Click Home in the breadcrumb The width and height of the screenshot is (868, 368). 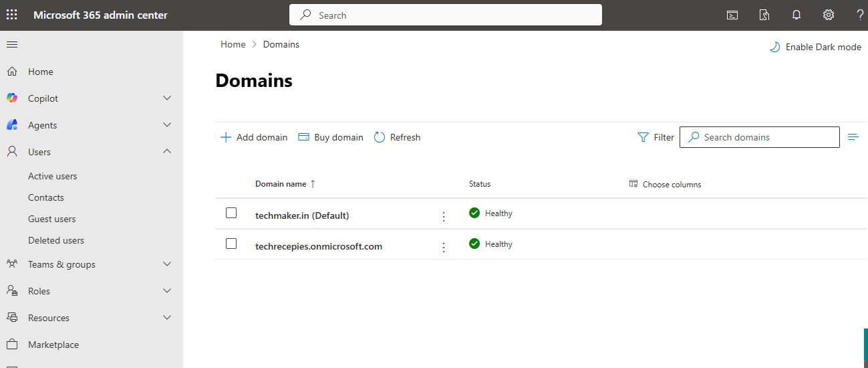(233, 44)
